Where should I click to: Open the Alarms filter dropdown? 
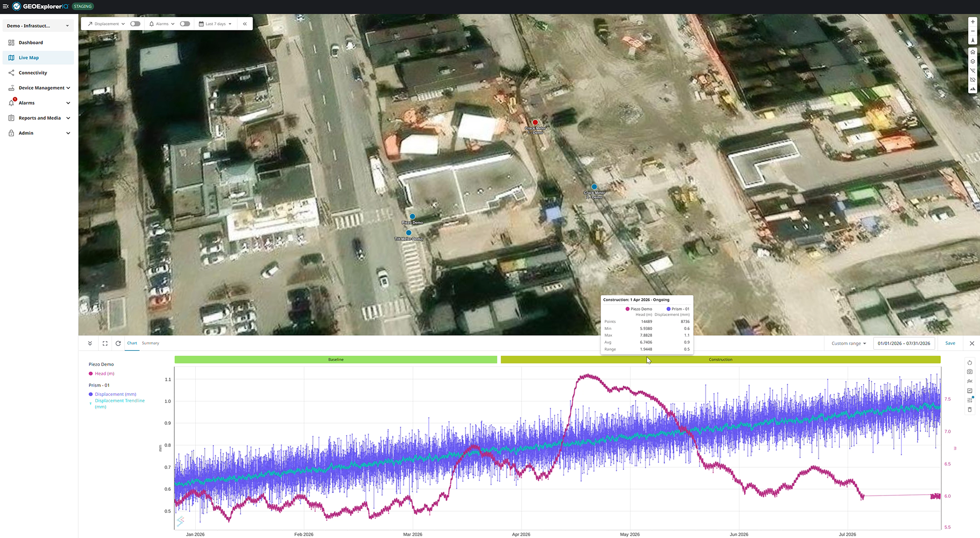[x=162, y=24]
